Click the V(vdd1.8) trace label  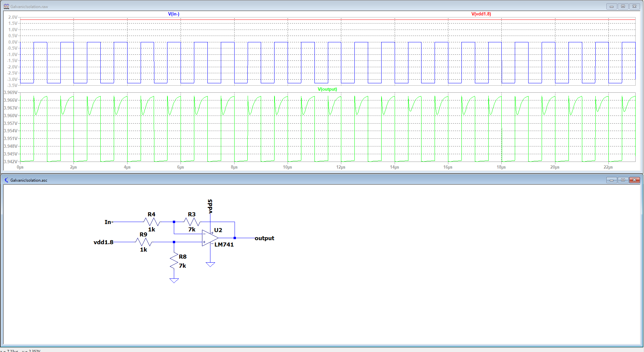tap(481, 14)
